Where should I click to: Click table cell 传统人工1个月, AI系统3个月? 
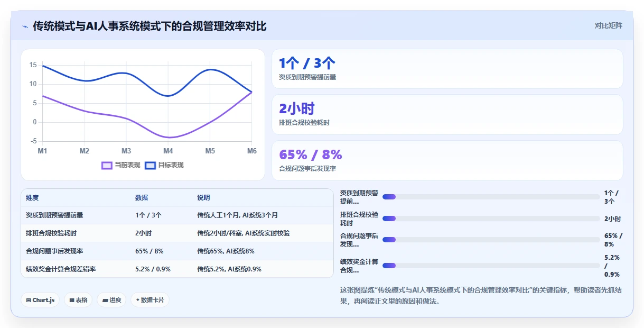(x=238, y=215)
